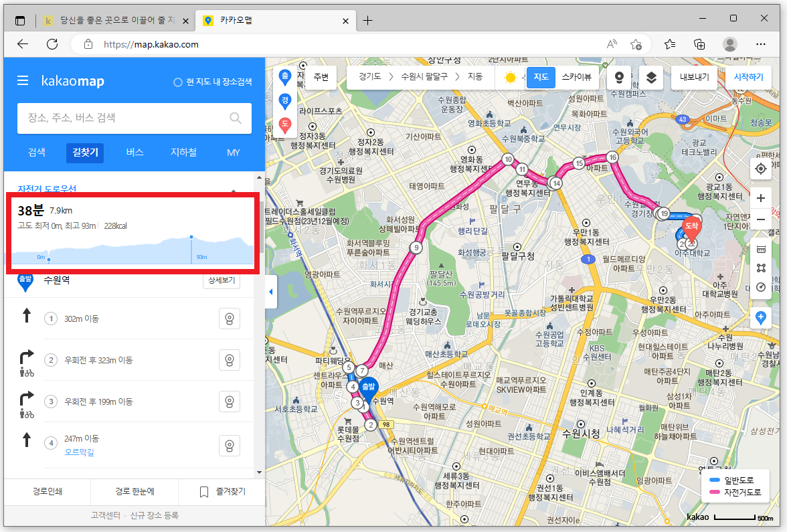Screen dimensions: 789x532
Task: Focus the place/address search field
Action: pos(135,118)
